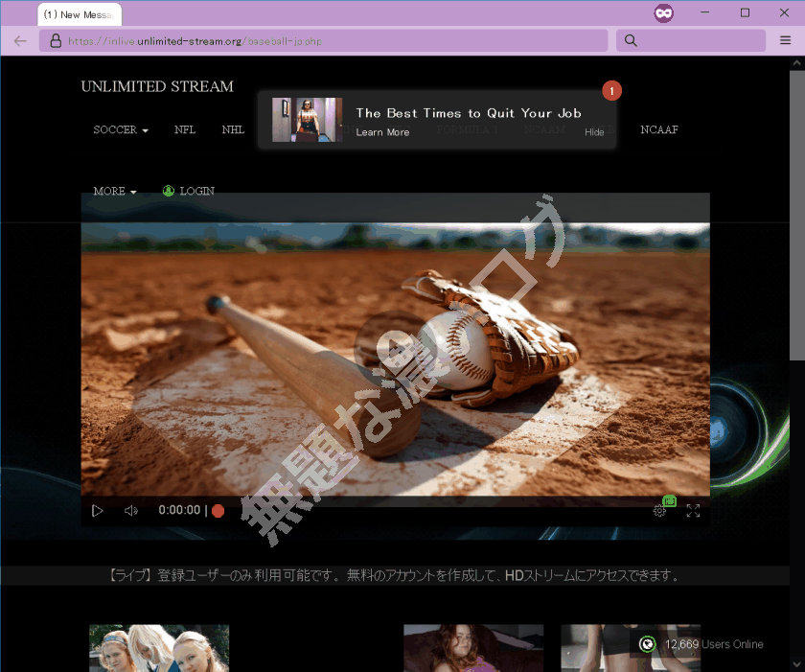Open UNLIMITED STREAM home logo link
805x672 pixels.
point(157,86)
